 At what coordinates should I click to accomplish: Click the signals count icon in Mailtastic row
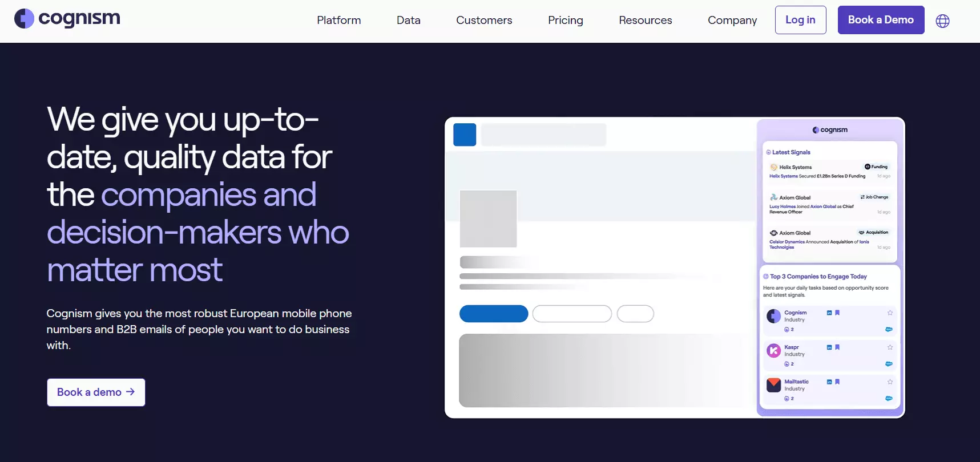click(x=787, y=399)
